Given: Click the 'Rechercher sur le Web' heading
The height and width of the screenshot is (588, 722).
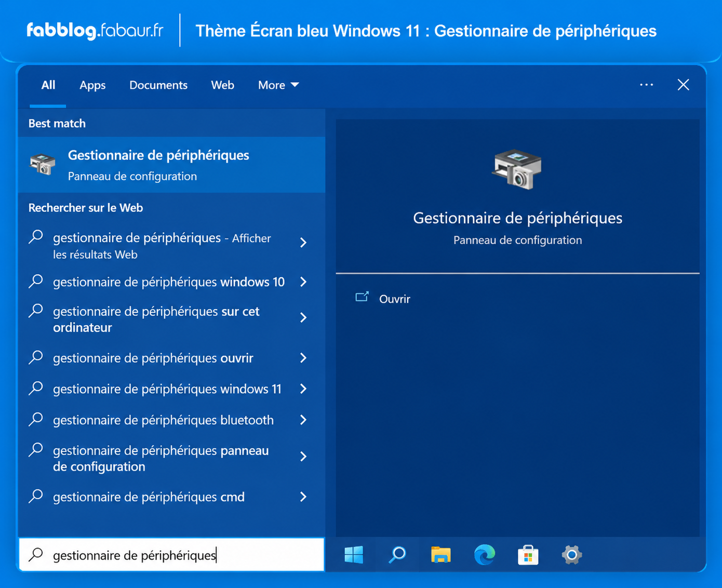Looking at the screenshot, I should [x=86, y=208].
